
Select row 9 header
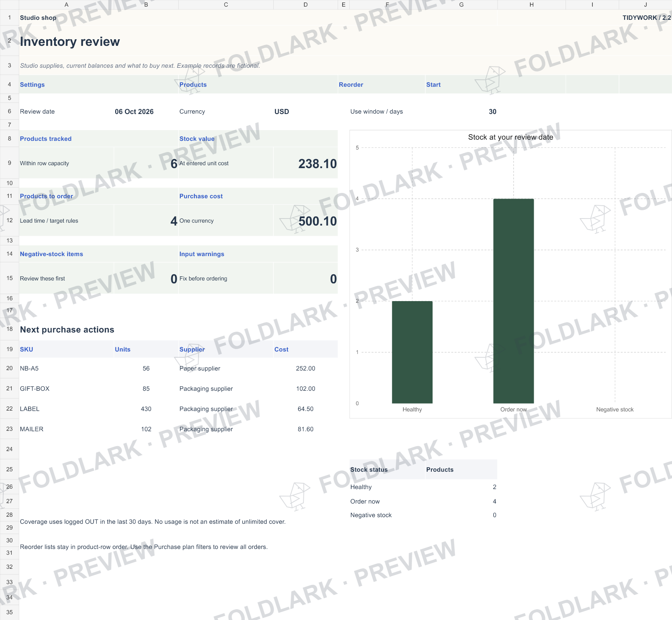[x=9, y=163]
